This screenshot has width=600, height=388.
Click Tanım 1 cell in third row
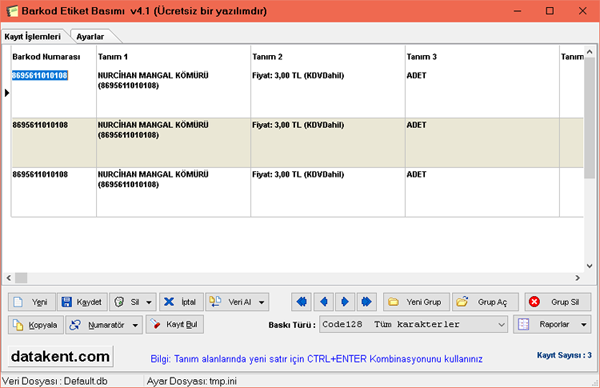pos(174,192)
